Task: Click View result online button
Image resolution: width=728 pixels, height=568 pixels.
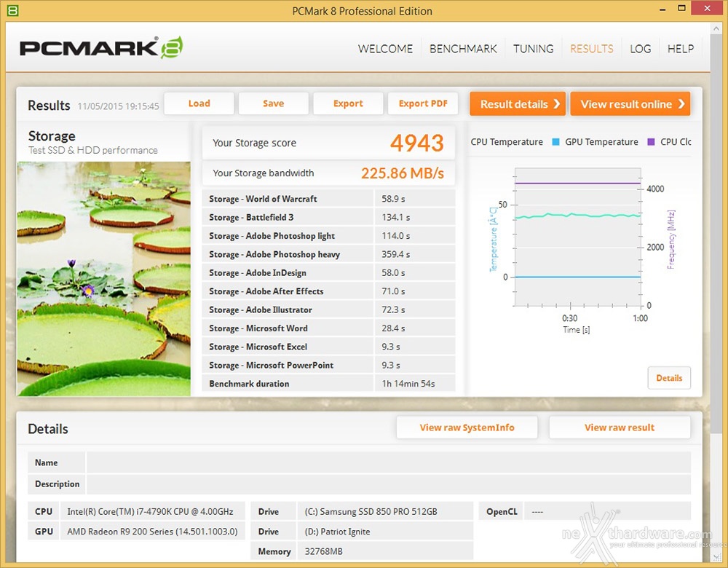Action: [x=630, y=104]
